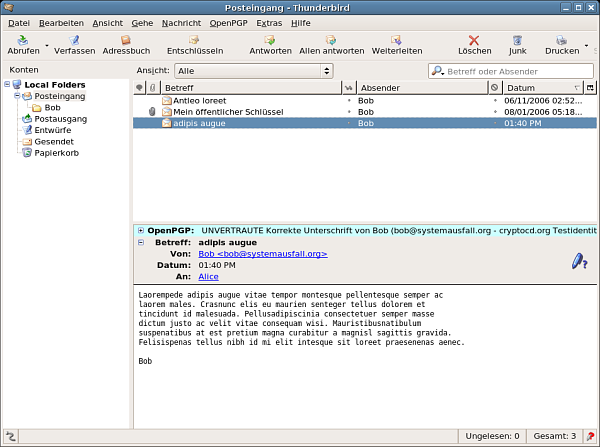600x447 pixels.
Task: Click the read-status glasses column header
Action: coord(349,88)
